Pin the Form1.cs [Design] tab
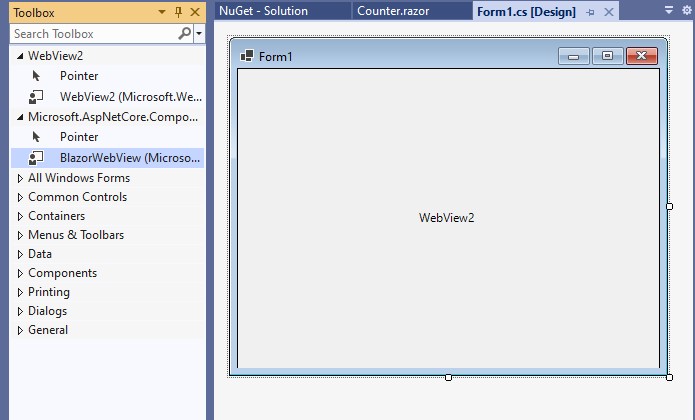 click(x=591, y=11)
